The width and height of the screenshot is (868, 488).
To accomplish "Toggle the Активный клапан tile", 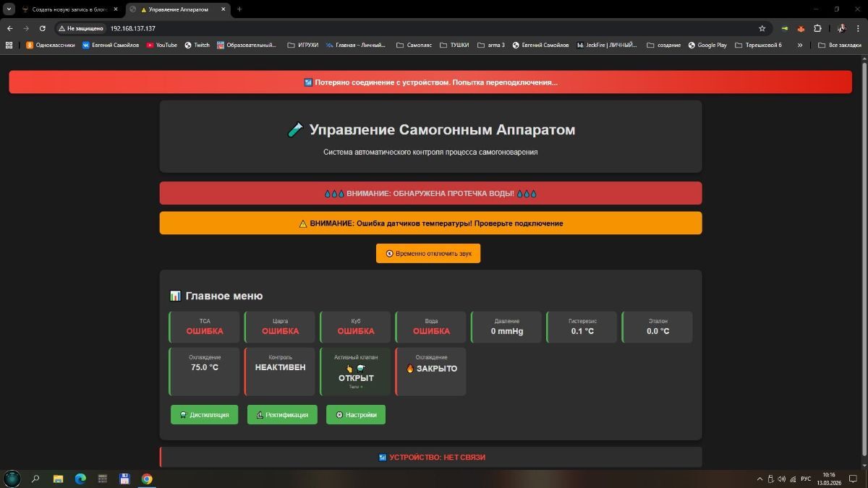I will click(356, 372).
